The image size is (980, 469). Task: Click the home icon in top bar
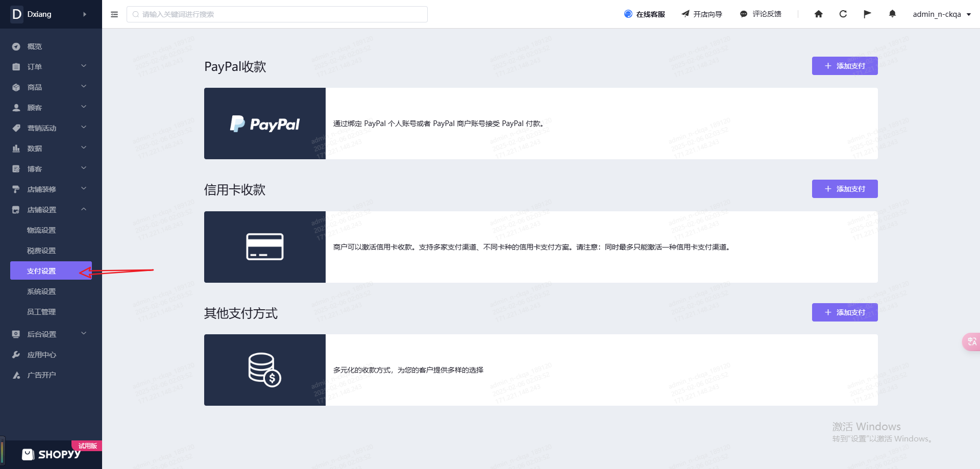tap(819, 14)
